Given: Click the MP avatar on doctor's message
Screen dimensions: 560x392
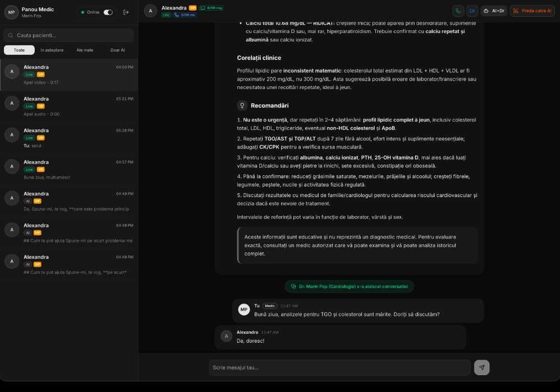Looking at the screenshot, I should (x=244, y=310).
